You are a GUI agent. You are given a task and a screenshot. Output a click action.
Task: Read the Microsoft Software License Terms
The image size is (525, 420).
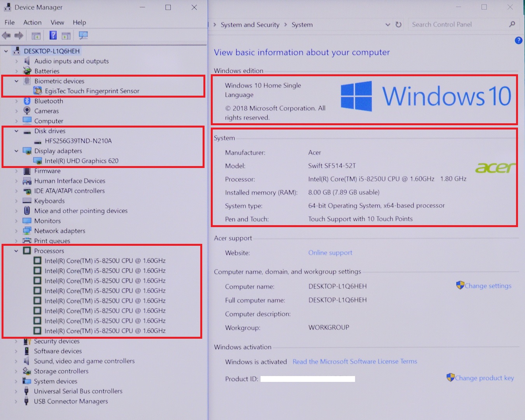point(355,362)
